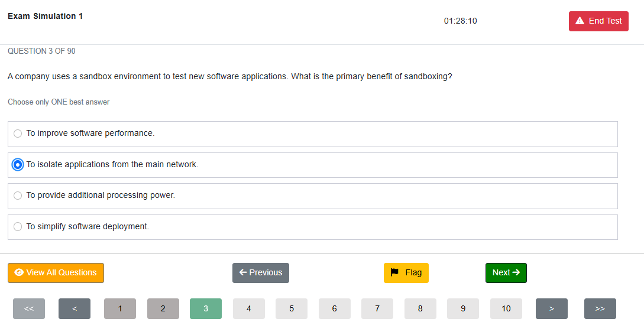Open question 4 in pagination

pyautogui.click(x=249, y=309)
